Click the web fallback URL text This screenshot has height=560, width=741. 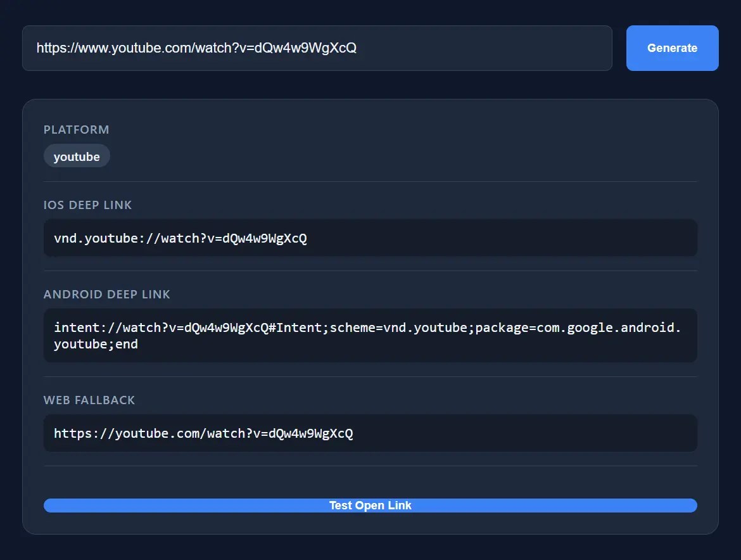[203, 433]
